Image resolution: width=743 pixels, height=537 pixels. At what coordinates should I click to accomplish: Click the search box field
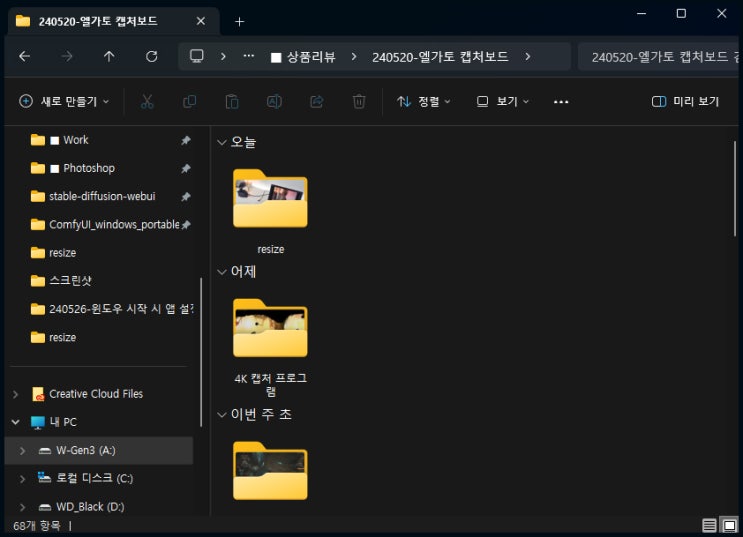pyautogui.click(x=659, y=57)
